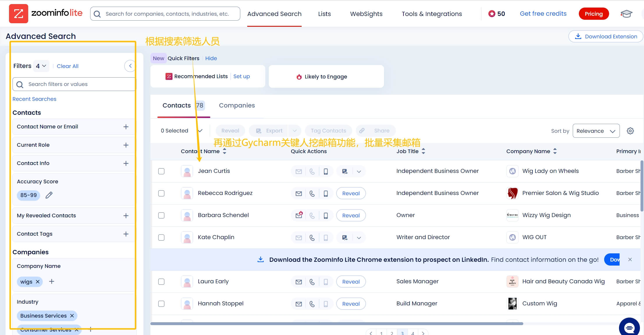Open the Lists nav tab
644x335 pixels.
[x=324, y=14]
